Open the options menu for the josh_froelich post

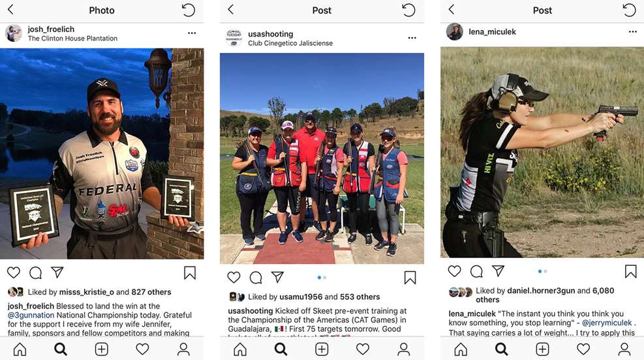click(x=192, y=33)
